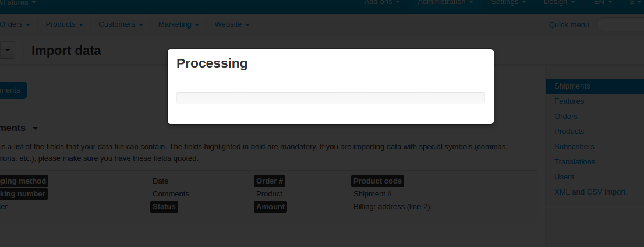Select Translations in the sidebar
644x247 pixels.
coord(575,162)
